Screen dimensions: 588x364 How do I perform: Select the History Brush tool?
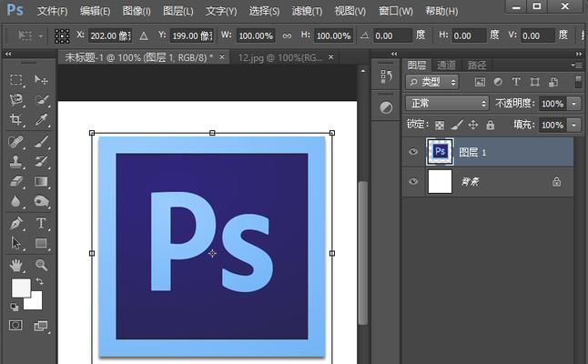[x=40, y=162]
